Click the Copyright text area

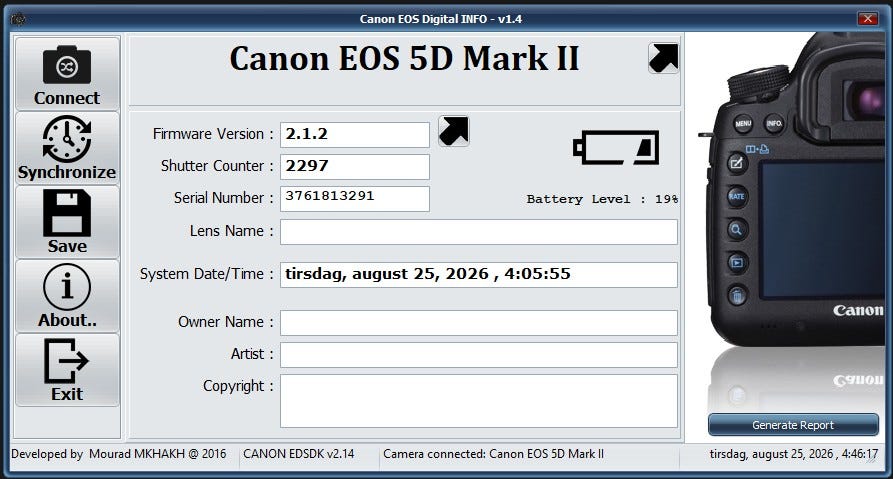479,401
